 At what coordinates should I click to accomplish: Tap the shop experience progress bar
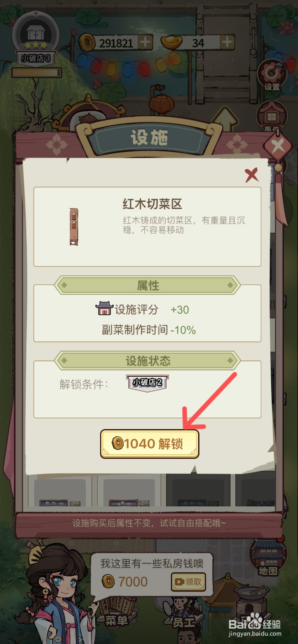pyautogui.click(x=36, y=72)
